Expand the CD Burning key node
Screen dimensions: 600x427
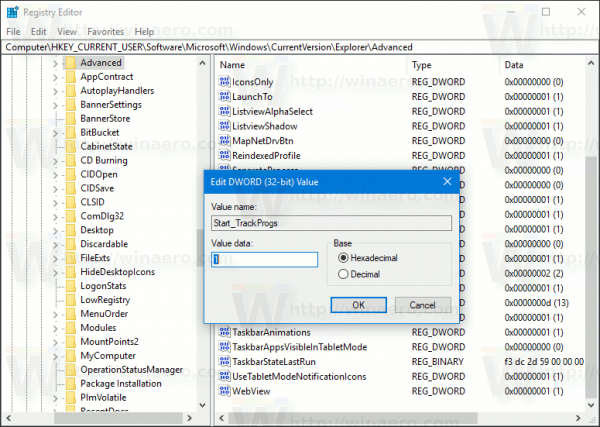click(55, 161)
